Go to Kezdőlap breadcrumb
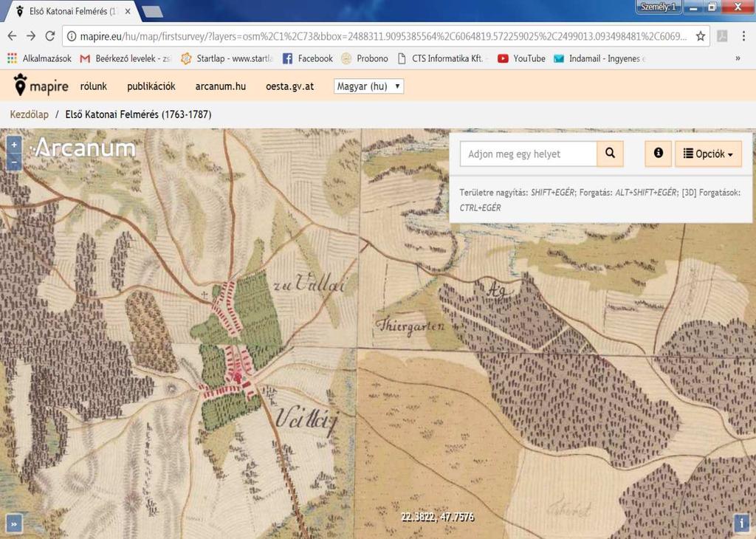Image resolution: width=756 pixels, height=539 pixels. pyautogui.click(x=30, y=114)
